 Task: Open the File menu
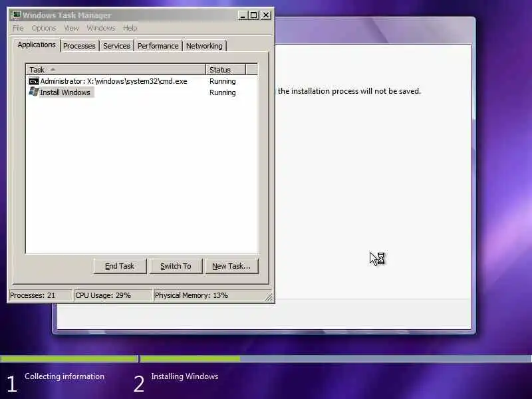(19, 28)
